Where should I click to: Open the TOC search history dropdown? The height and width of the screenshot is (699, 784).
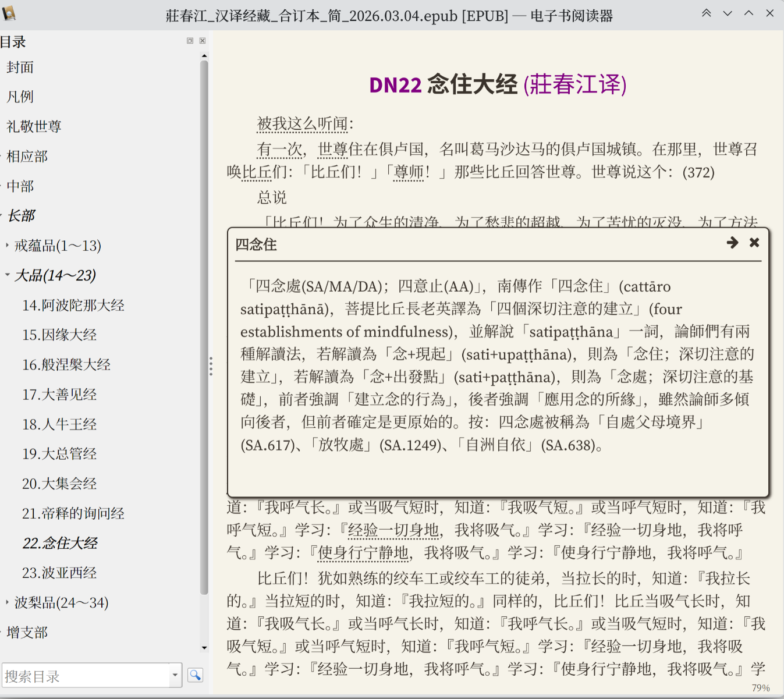pyautogui.click(x=175, y=676)
